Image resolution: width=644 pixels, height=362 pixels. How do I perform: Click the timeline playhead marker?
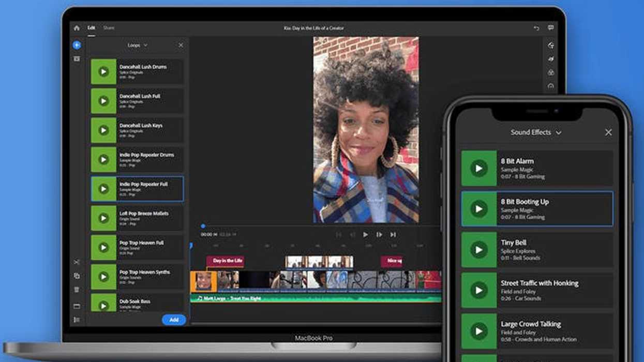pyautogui.click(x=191, y=246)
